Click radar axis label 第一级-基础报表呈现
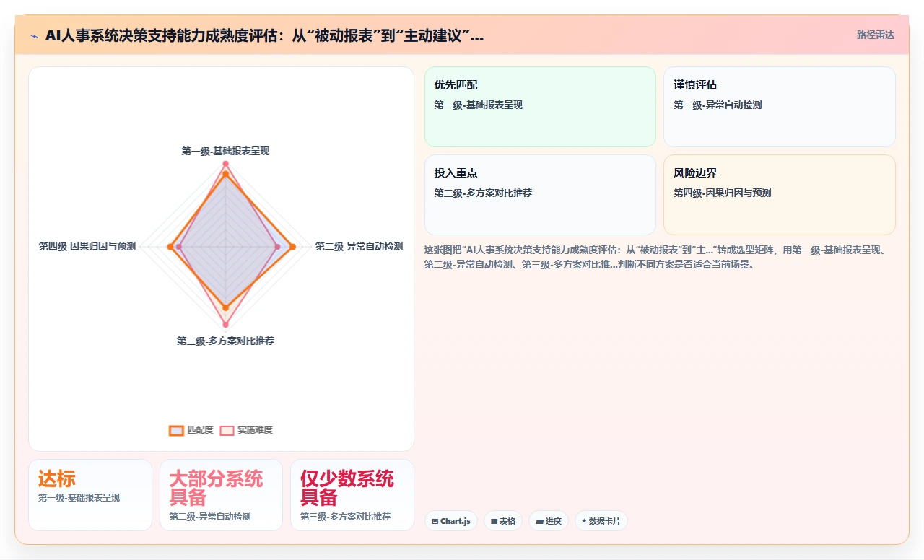 225,152
